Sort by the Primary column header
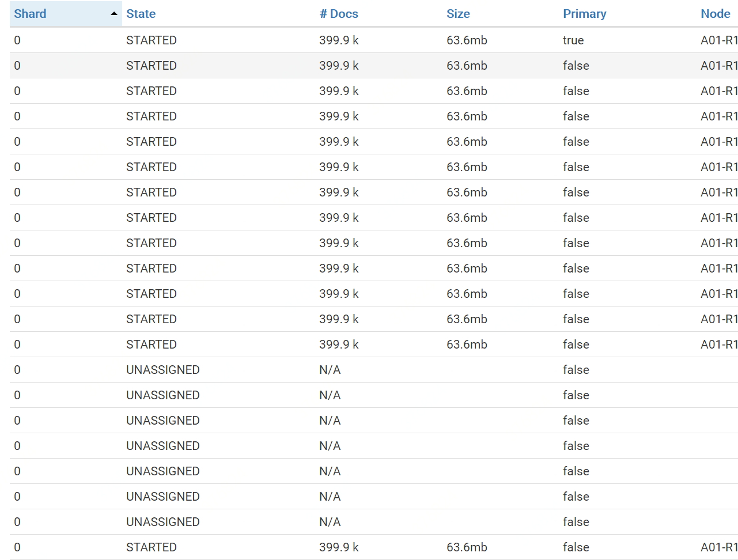The image size is (738, 560). [x=584, y=14]
